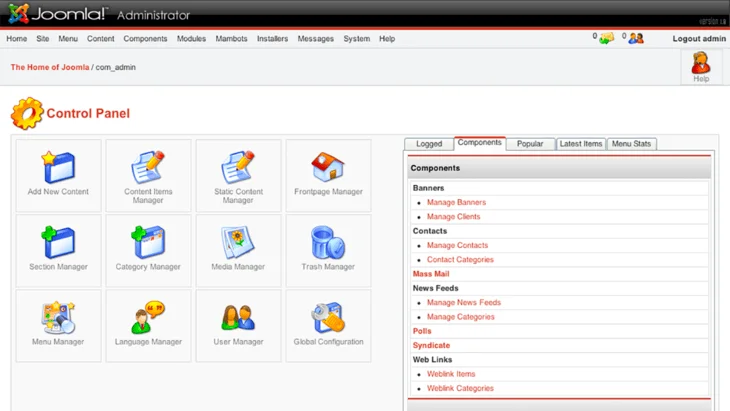Open the Add New Content icon
Viewport: 730px width, 411px height.
click(58, 167)
